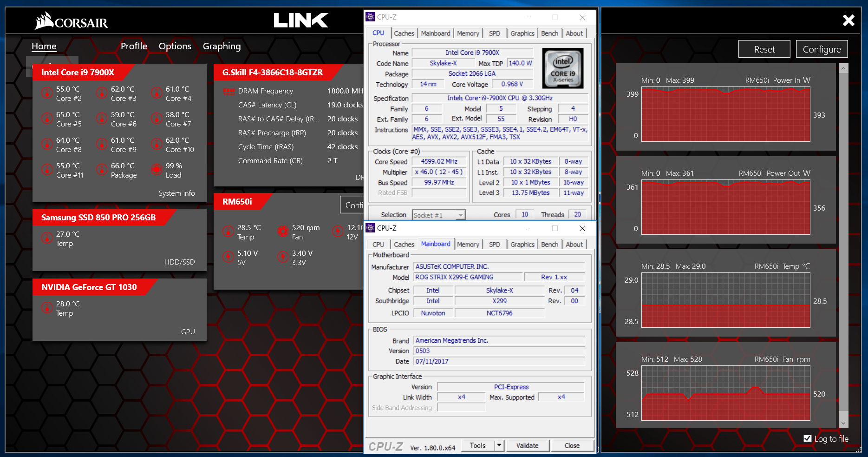Click the Validate button in CPU-Z
This screenshot has height=457, width=868.
click(x=528, y=445)
